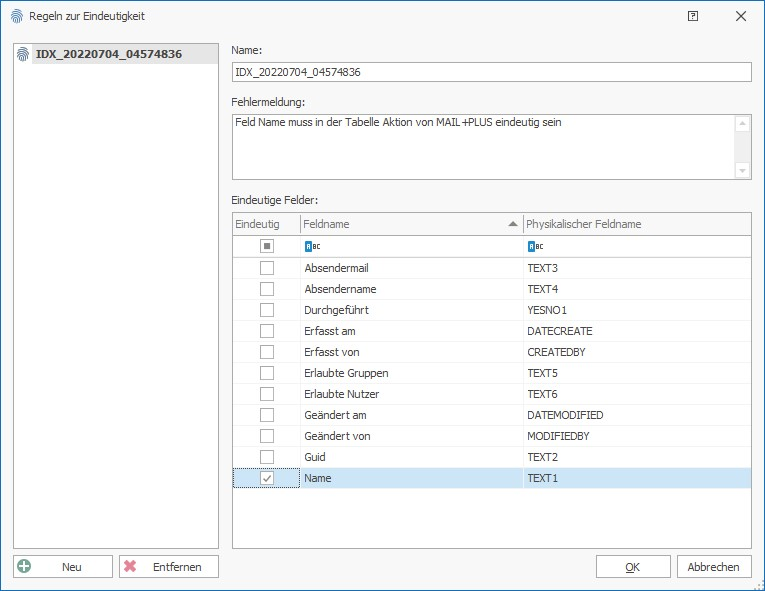Screen dimensions: 765x591
Task: Select the Absendermail field name cell
Action: [412, 268]
